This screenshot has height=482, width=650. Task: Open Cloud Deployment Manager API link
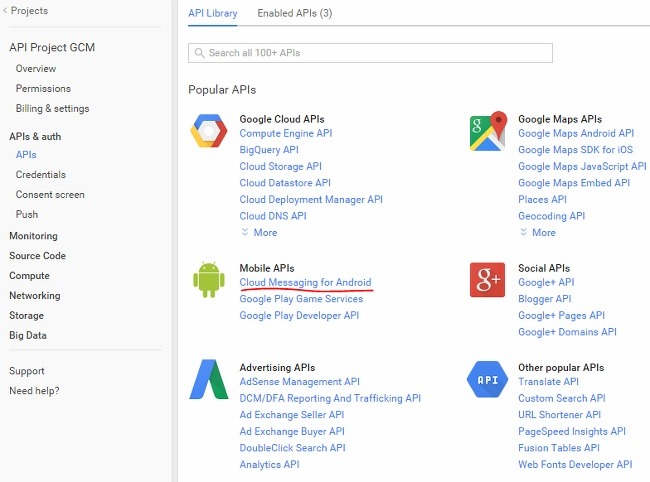coord(311,200)
